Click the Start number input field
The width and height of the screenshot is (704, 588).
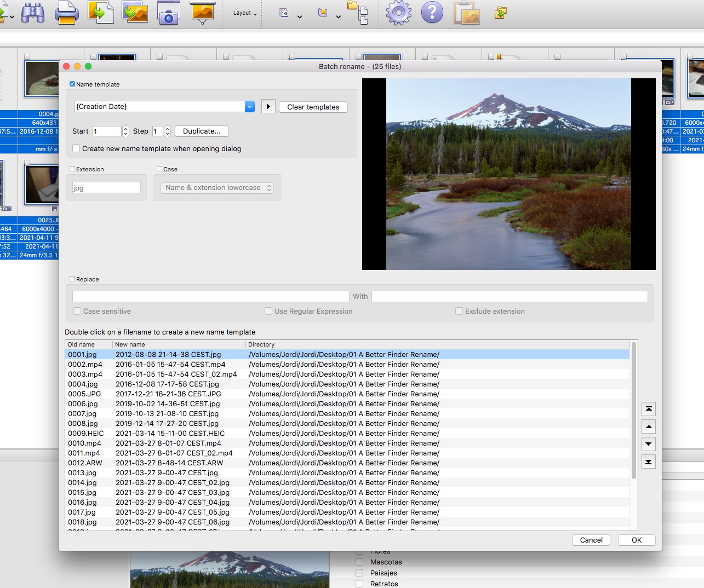(107, 131)
